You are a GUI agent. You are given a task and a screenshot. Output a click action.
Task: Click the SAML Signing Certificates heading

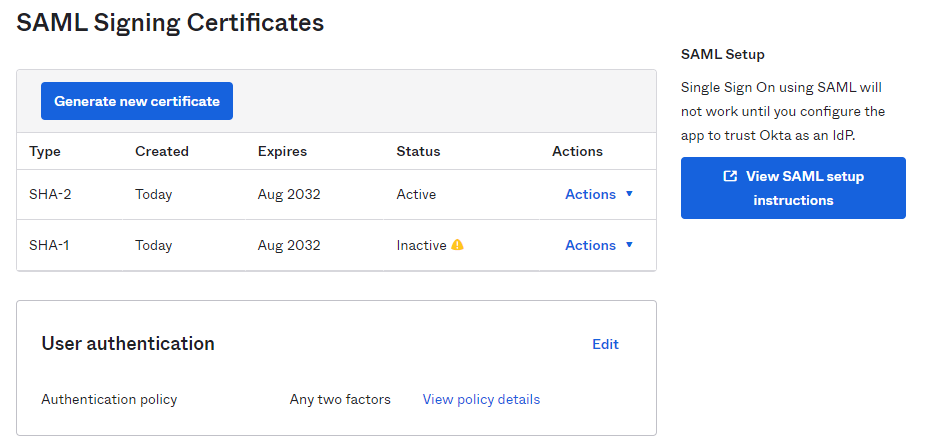click(170, 22)
